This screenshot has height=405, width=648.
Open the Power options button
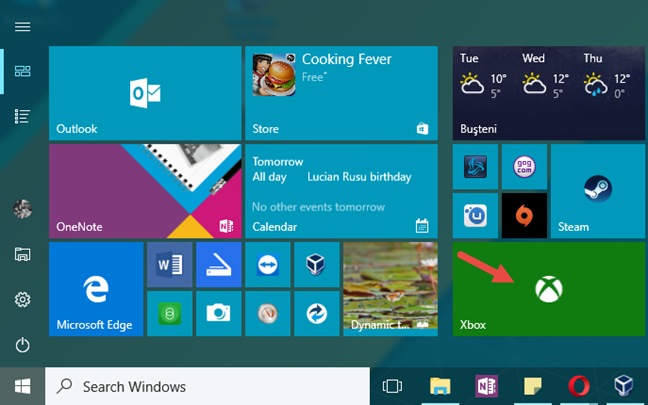click(x=22, y=345)
